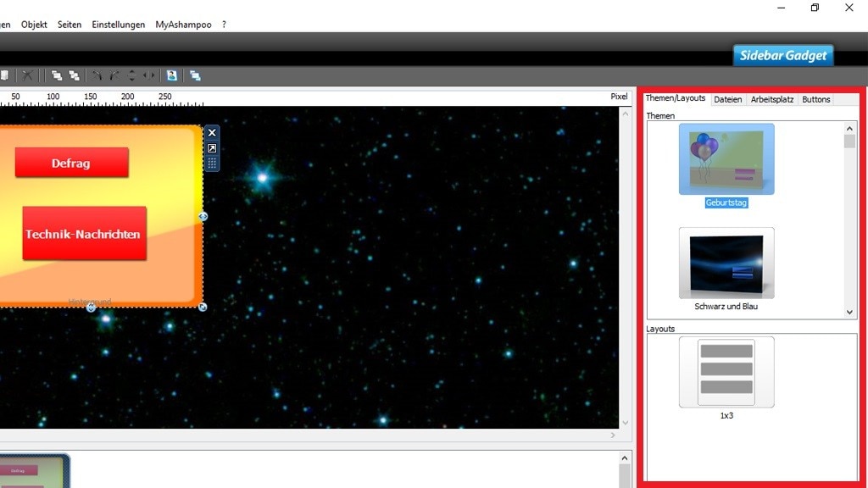
Task: Select the Send to Back arrange tool
Action: (75, 75)
